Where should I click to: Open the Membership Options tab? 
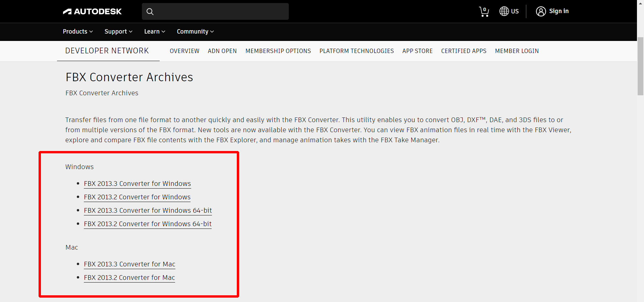point(278,51)
